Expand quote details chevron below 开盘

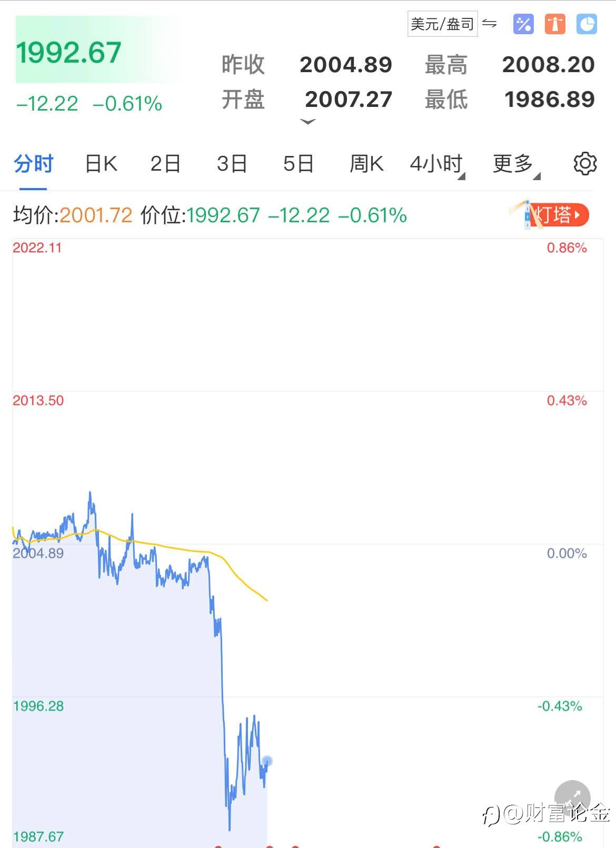point(307,122)
